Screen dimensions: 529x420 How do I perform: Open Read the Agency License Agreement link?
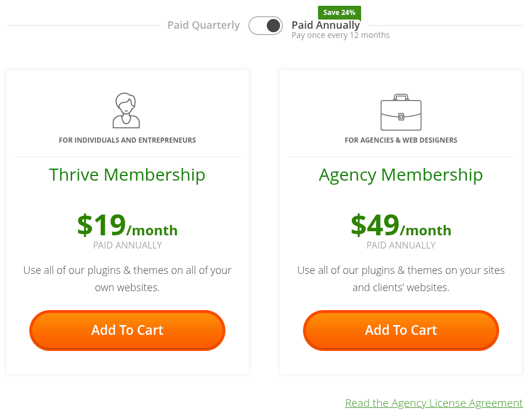434,403
